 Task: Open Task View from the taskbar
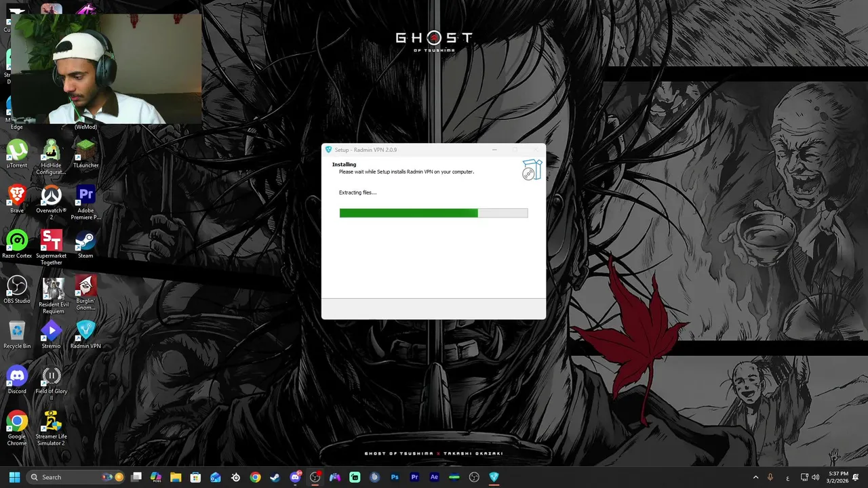coord(136,477)
